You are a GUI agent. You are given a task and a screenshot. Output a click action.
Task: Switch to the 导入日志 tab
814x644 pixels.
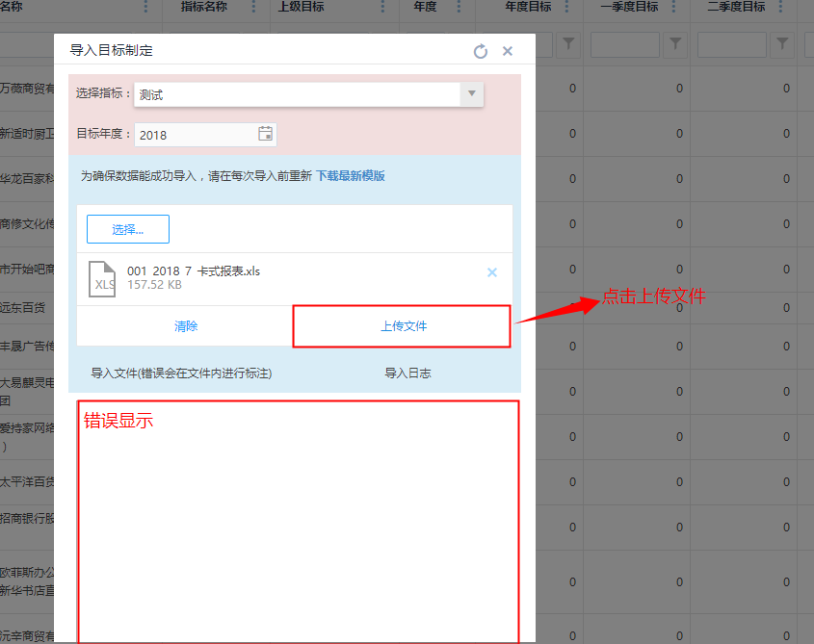pyautogui.click(x=407, y=374)
